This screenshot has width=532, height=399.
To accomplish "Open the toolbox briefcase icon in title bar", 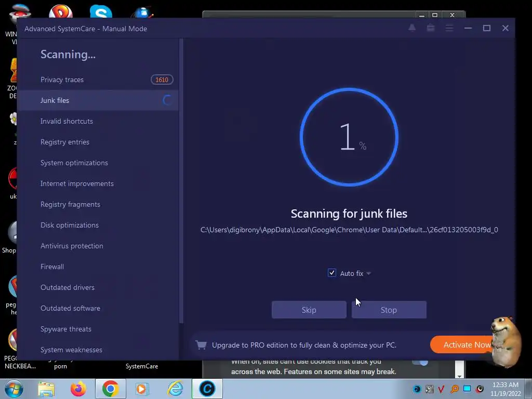I will tap(431, 28).
